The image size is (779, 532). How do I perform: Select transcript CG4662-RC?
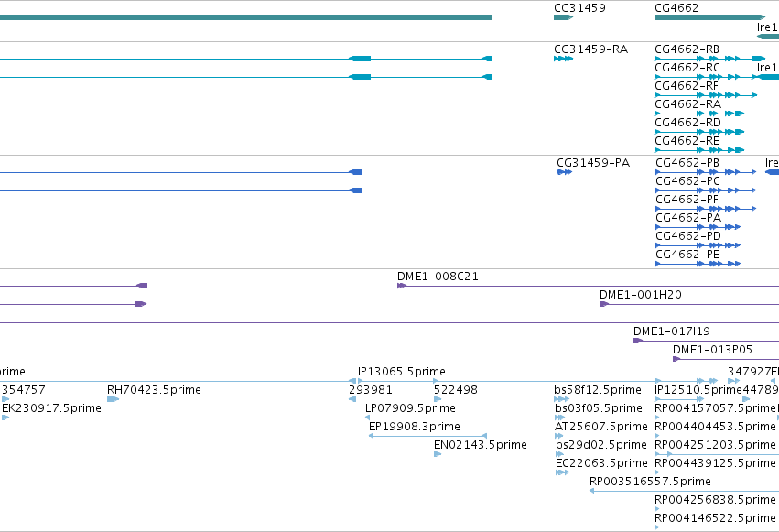pyautogui.click(x=687, y=68)
